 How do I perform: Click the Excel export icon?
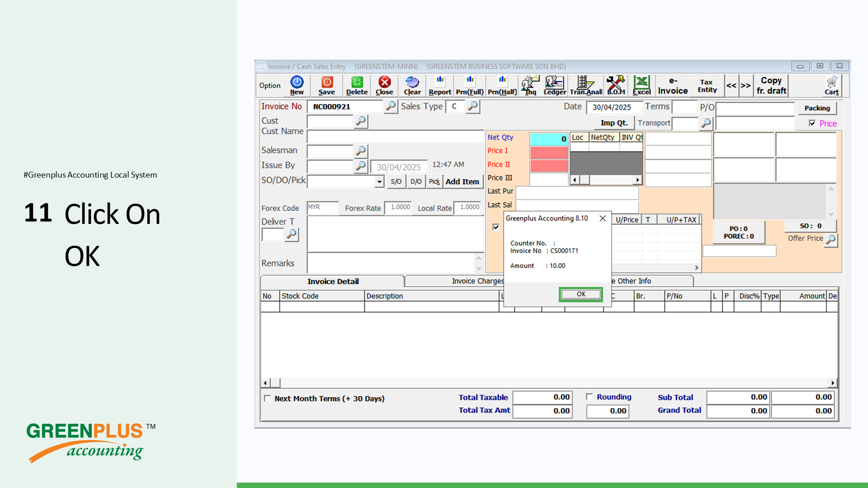click(642, 85)
